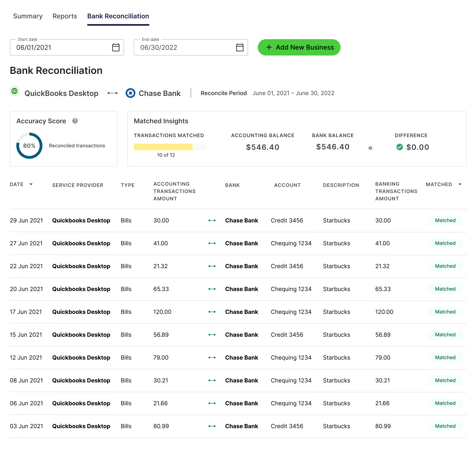This screenshot has width=476, height=451.
Task: Click the match arrows icon in 20 Jun 2021 row
Action: point(212,289)
